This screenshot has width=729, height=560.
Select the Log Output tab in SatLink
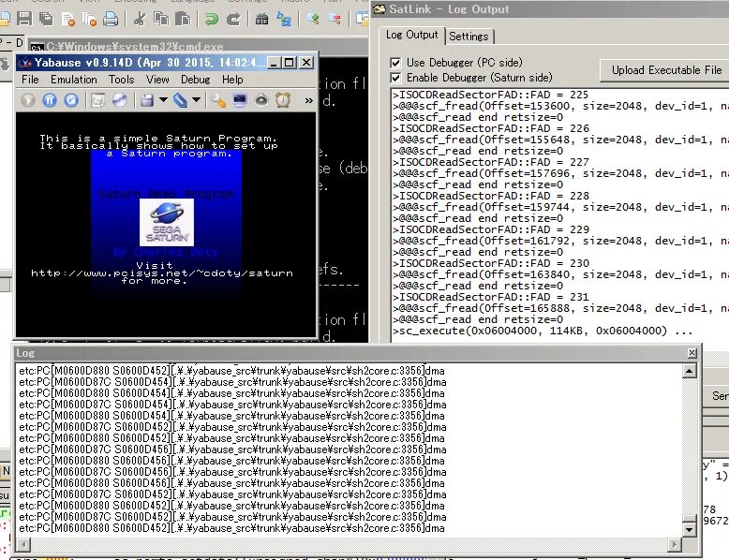[412, 35]
